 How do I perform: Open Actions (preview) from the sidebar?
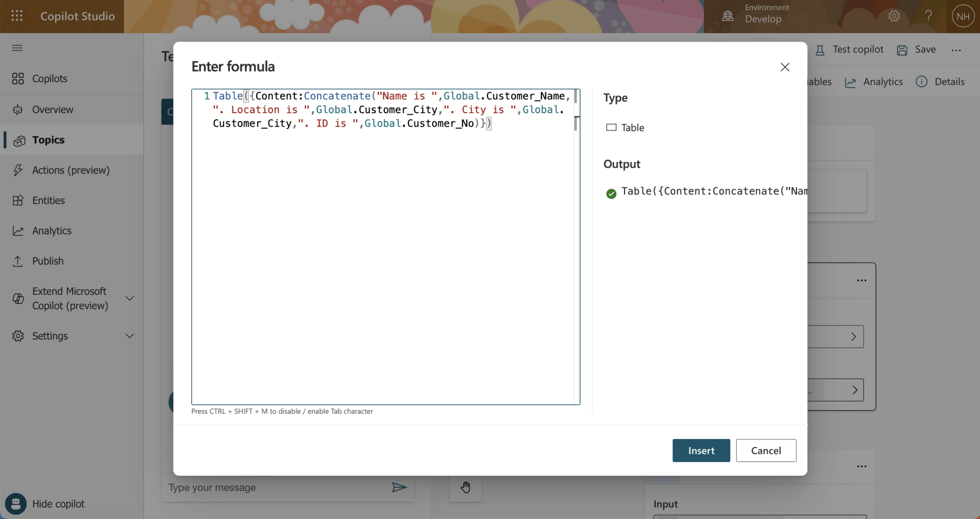71,170
